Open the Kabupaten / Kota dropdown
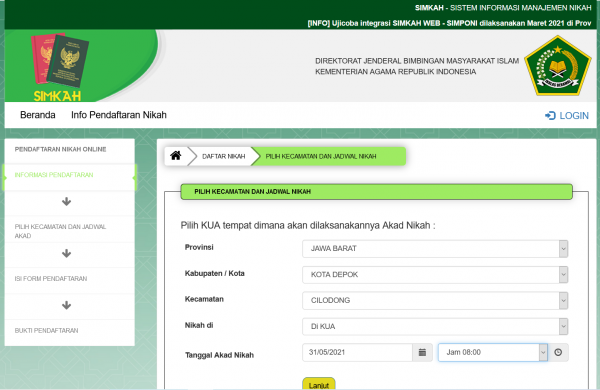Screen dimensions: 600x390 coord(435,275)
